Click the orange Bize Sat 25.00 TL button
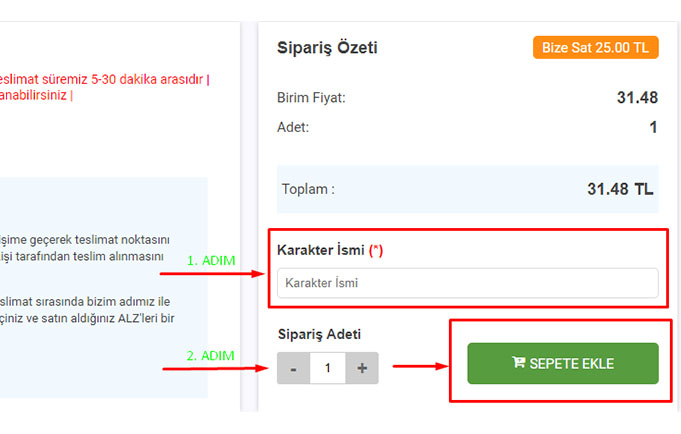 [596, 47]
